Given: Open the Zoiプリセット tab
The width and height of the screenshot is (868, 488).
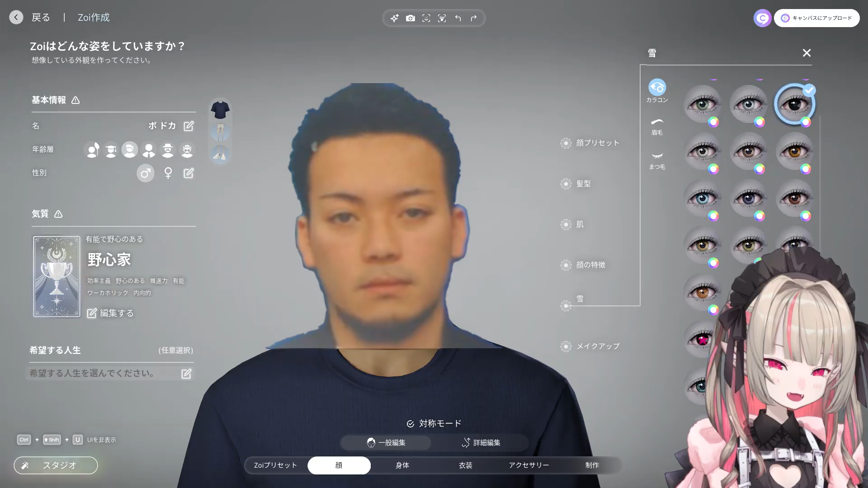Looking at the screenshot, I should (x=276, y=465).
